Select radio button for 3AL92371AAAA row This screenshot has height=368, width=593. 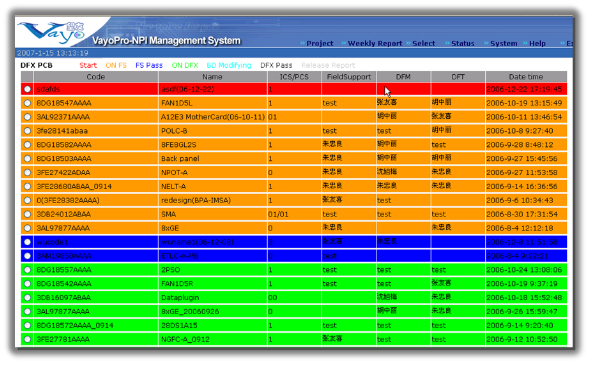[x=27, y=117]
